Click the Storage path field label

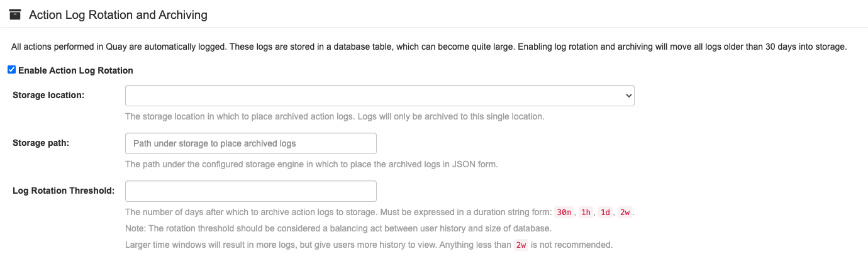click(x=41, y=143)
